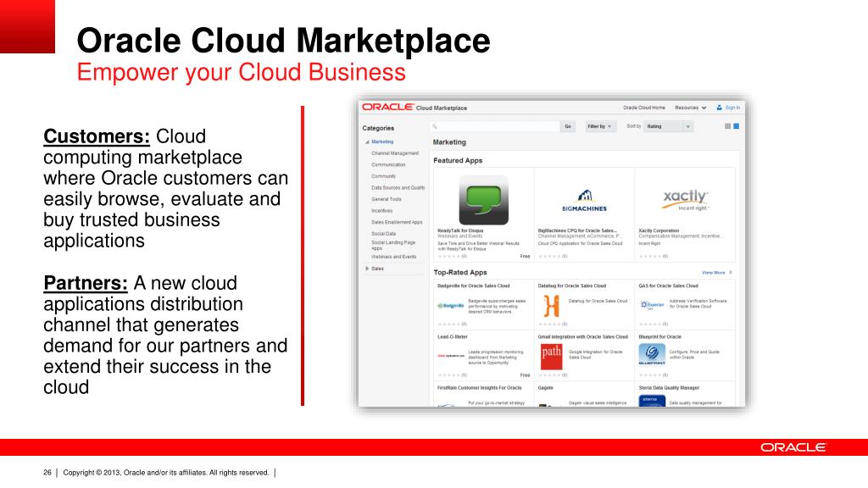Open Gmail integration with Oracle Sales Cloud
This screenshot has width=868, height=488.
(x=583, y=336)
